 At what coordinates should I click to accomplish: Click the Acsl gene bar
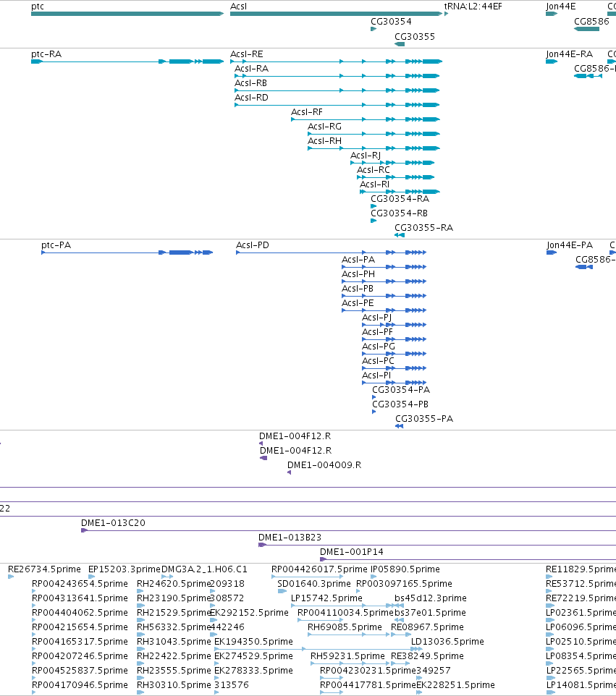(336, 14)
